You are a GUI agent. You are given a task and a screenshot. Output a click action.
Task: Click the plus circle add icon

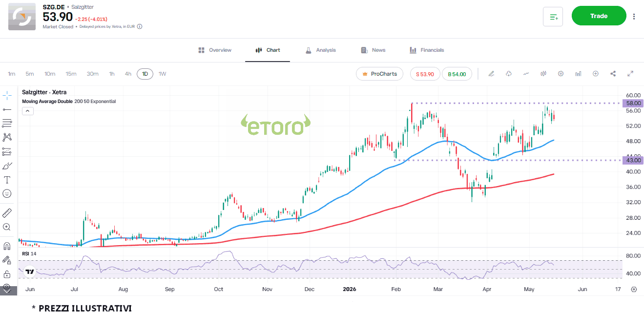point(596,74)
